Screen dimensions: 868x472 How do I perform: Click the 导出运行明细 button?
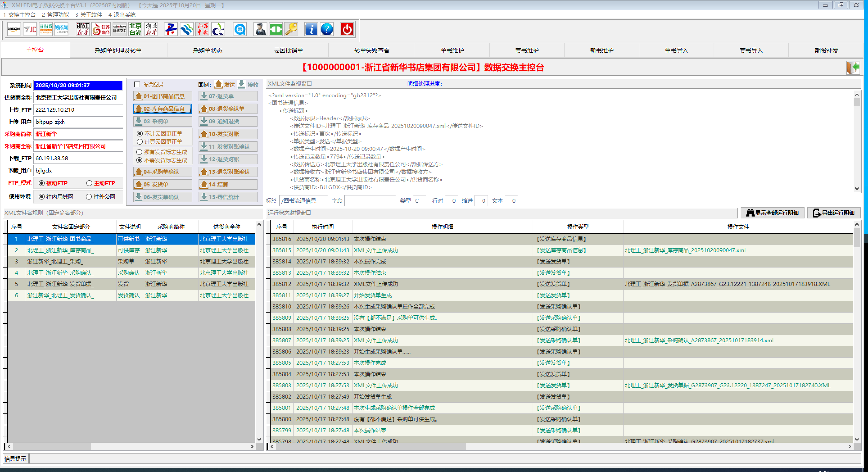coord(834,213)
